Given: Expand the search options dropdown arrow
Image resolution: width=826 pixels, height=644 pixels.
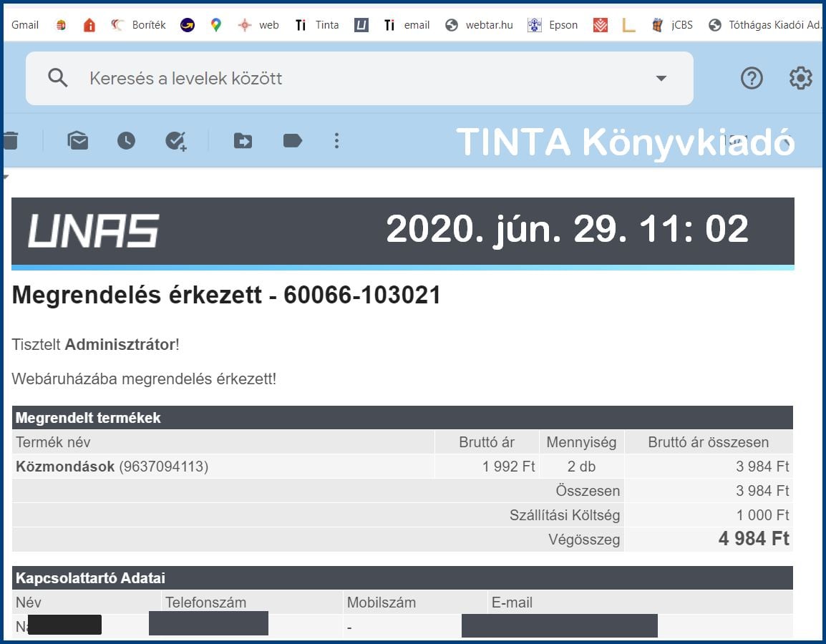Looking at the screenshot, I should (x=661, y=79).
